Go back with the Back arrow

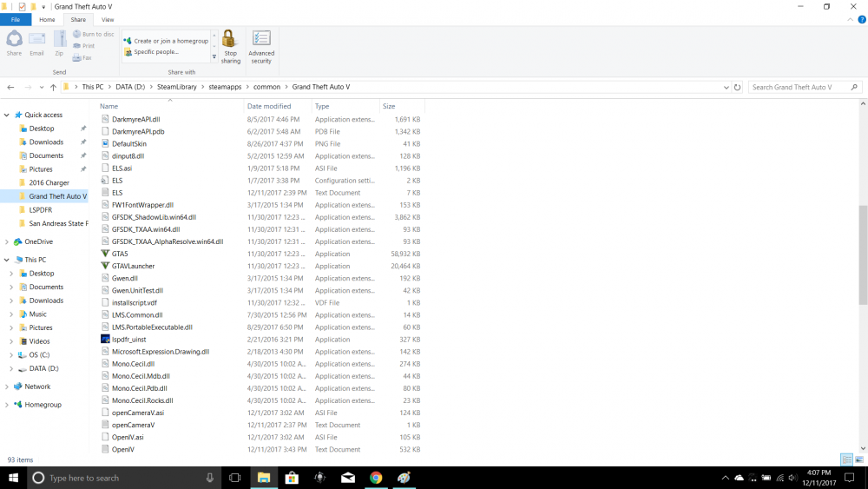coord(10,87)
